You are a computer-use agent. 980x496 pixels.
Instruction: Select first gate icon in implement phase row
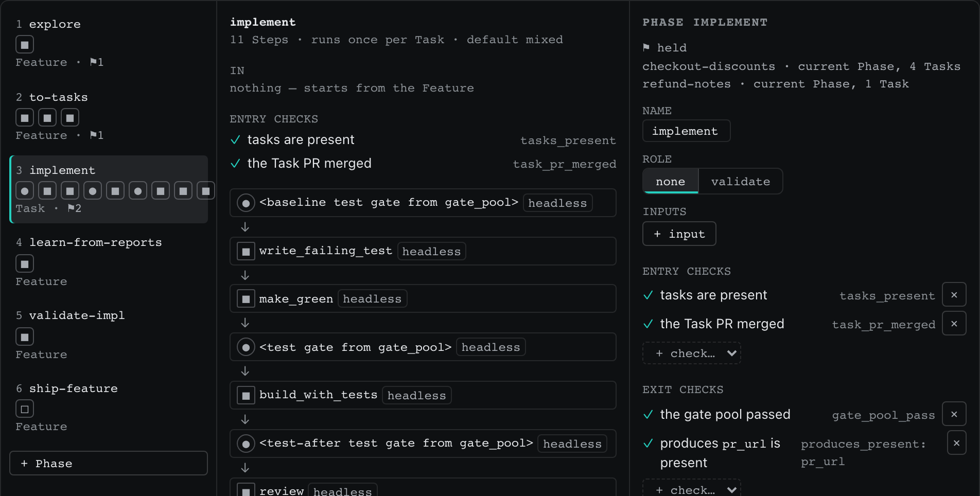point(25,191)
